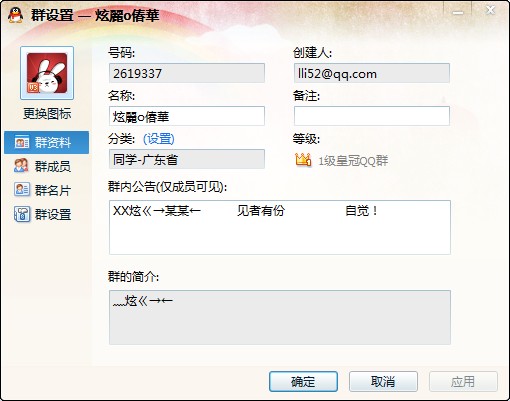Open the (设置) category link
The image size is (510, 401).
159,139
